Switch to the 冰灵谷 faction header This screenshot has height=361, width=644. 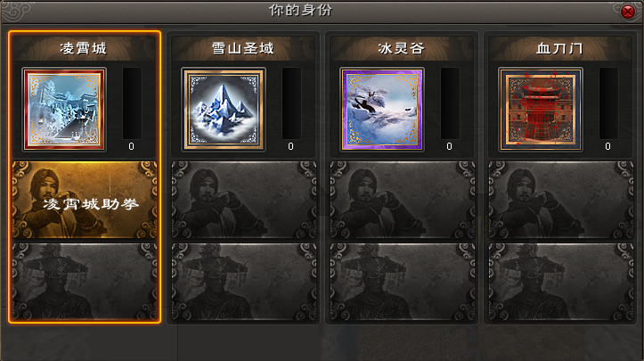(402, 48)
